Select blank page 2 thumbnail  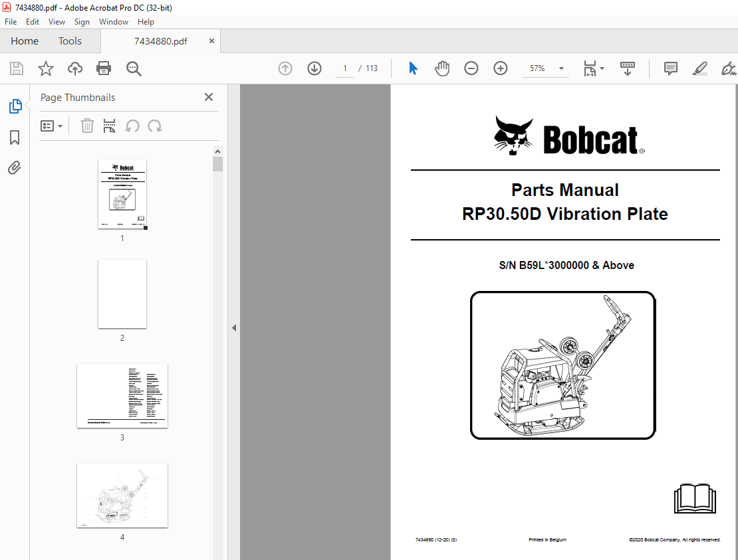coord(122,294)
